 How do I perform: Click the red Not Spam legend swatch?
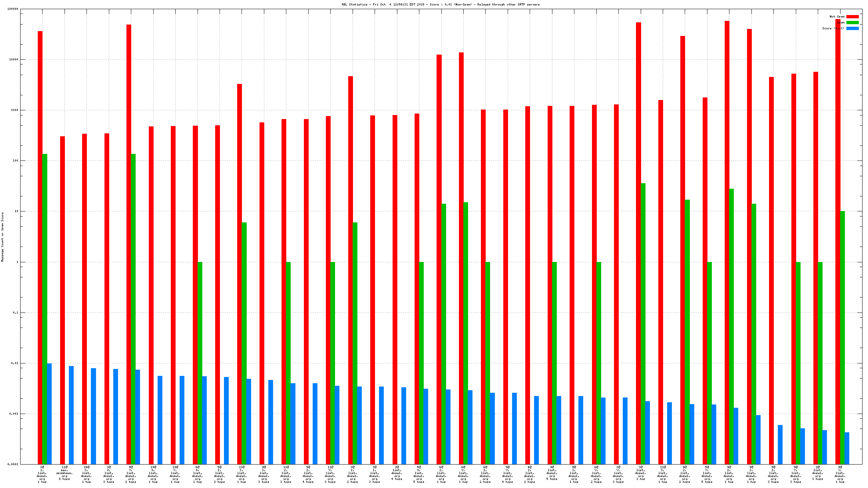pyautogui.click(x=852, y=16)
